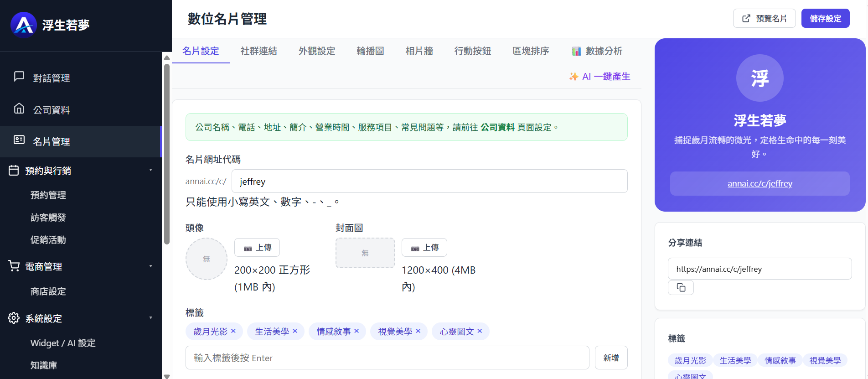Click the sidebar scroll up arrow
Image resolution: width=868 pixels, height=379 pixels.
pyautogui.click(x=167, y=57)
